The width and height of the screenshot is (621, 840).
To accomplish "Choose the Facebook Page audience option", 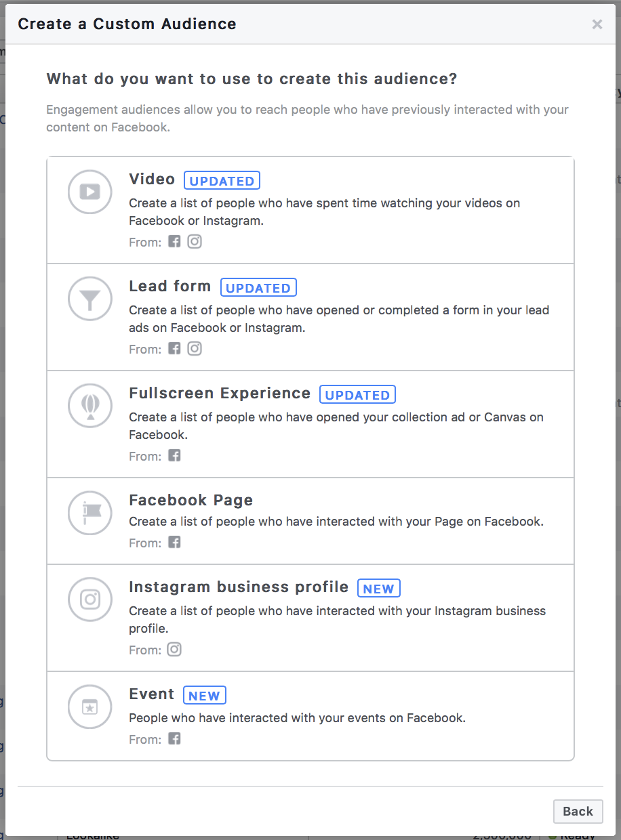I will coord(310,520).
